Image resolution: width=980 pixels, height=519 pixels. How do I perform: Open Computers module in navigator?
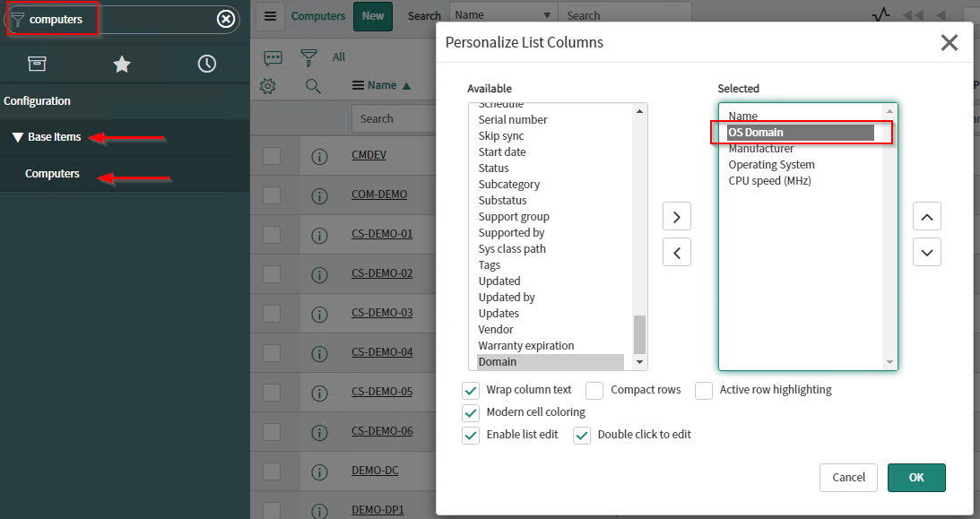pyautogui.click(x=52, y=174)
